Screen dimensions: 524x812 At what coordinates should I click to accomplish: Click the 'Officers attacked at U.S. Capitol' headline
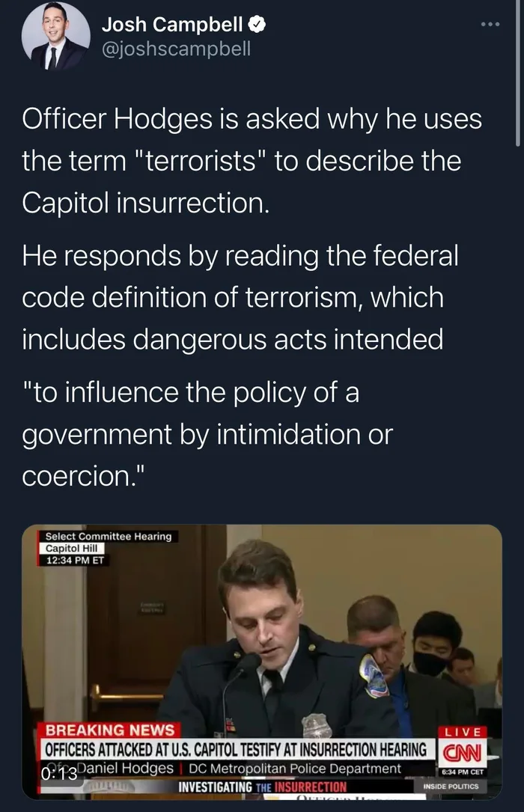(x=236, y=749)
